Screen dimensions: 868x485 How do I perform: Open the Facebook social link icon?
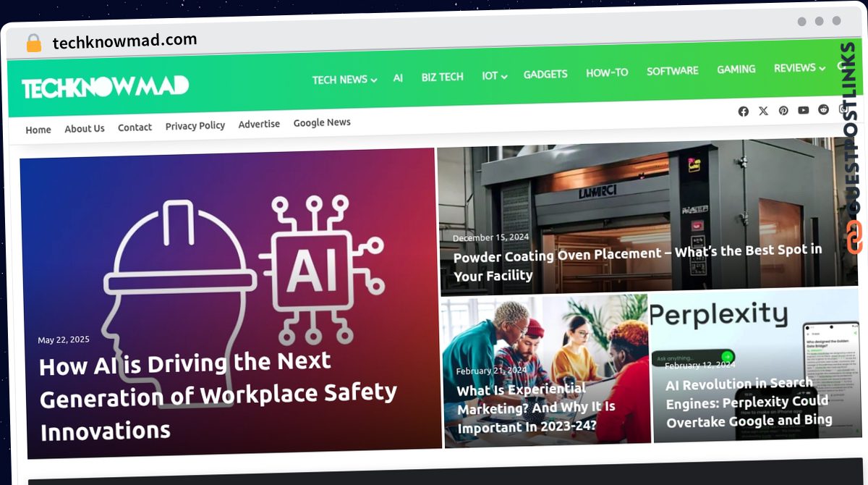743,111
